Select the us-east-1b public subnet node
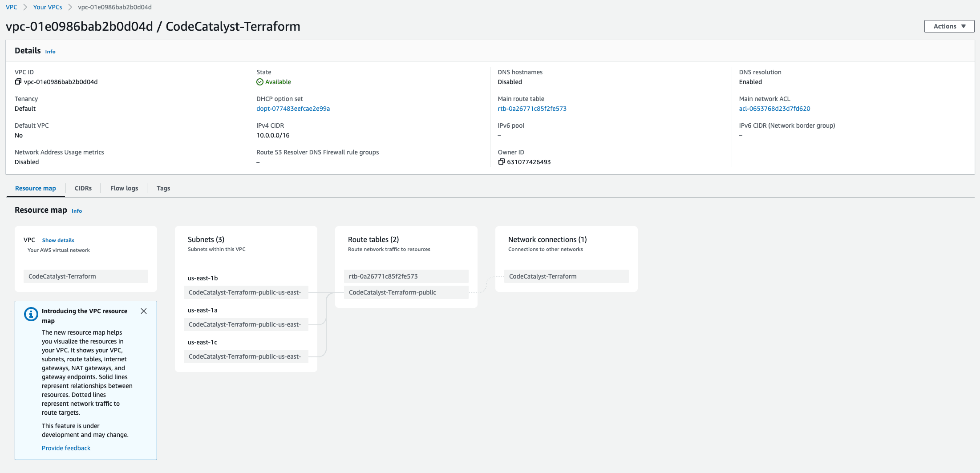980x473 pixels. click(246, 292)
